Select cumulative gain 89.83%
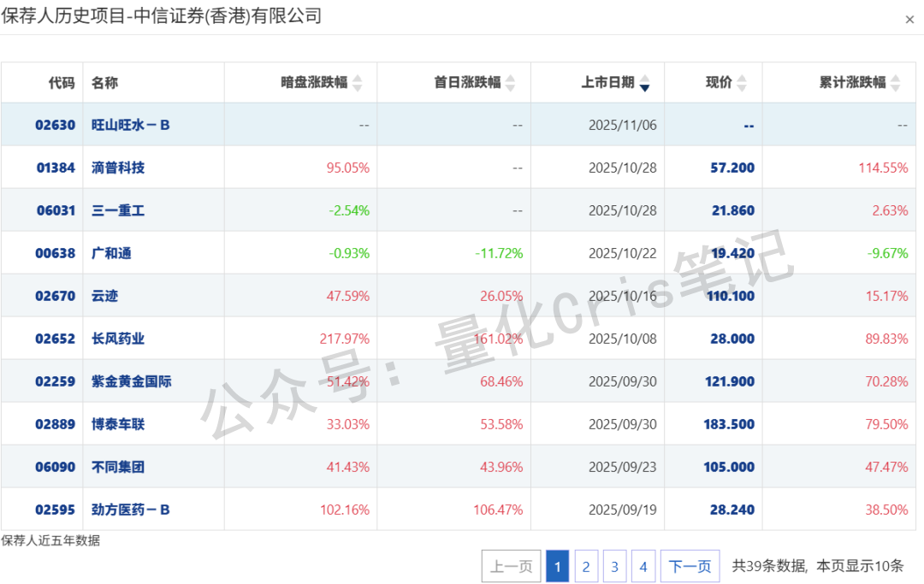924x584 pixels. tap(887, 339)
